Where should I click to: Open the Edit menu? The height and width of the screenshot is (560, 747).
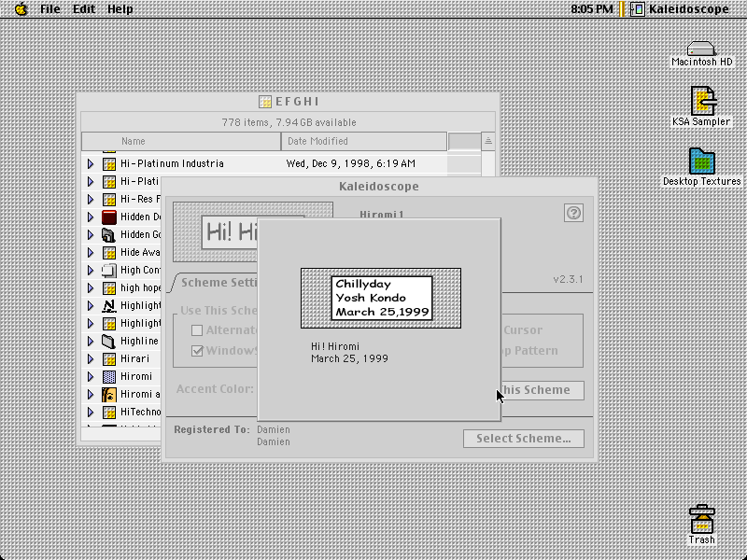tap(84, 9)
